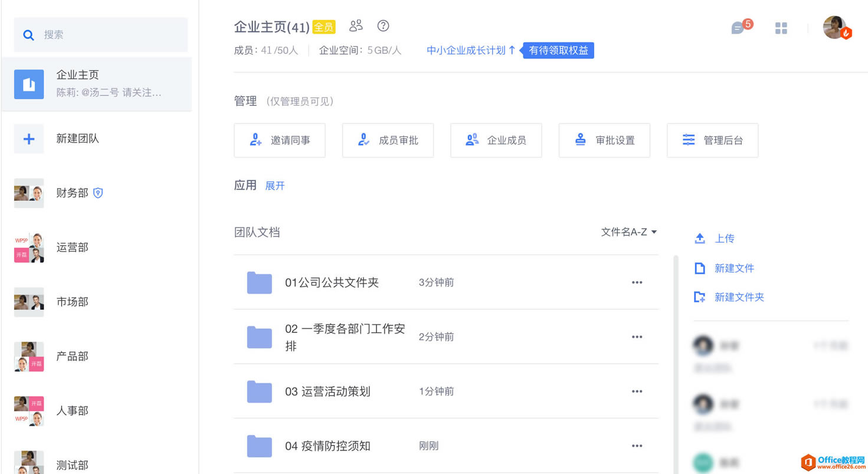
Task: Expand the 应用 section via 展开
Action: (x=275, y=186)
